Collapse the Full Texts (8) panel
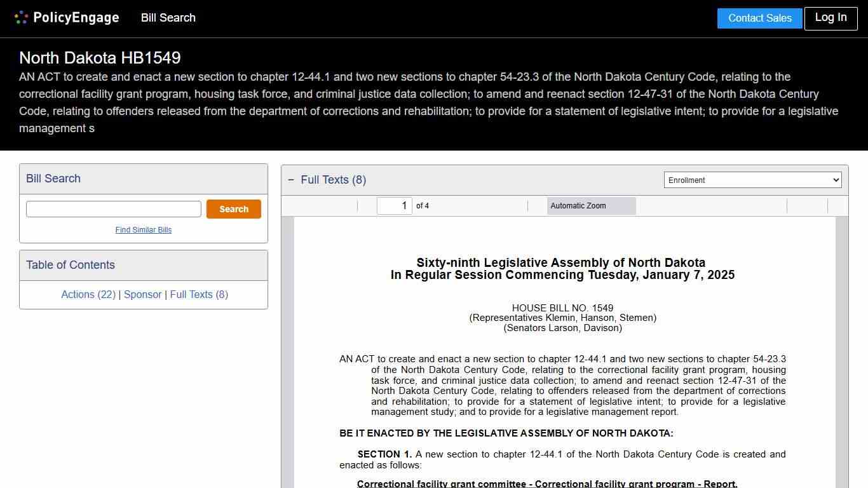868x488 pixels. (291, 180)
